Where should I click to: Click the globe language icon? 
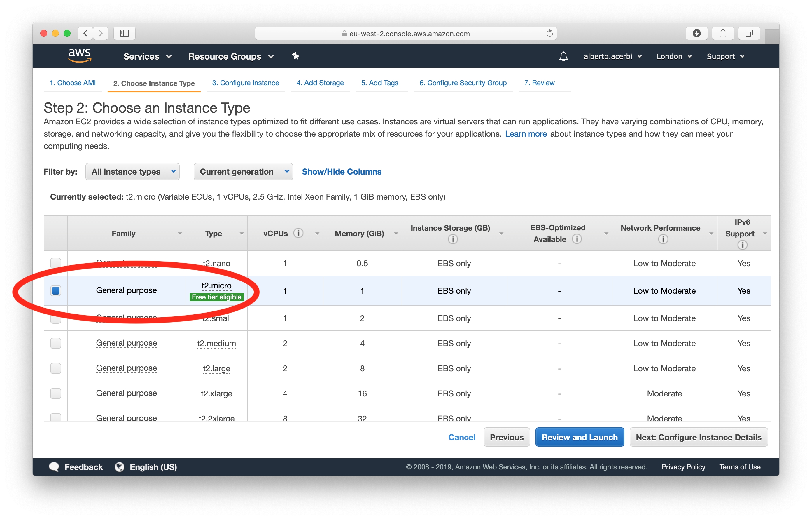(x=119, y=467)
